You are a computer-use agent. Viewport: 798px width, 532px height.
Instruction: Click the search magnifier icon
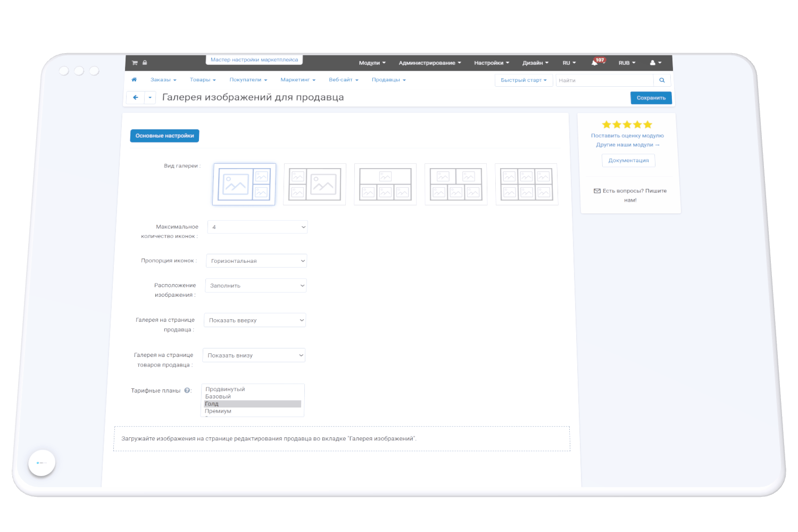(x=662, y=80)
